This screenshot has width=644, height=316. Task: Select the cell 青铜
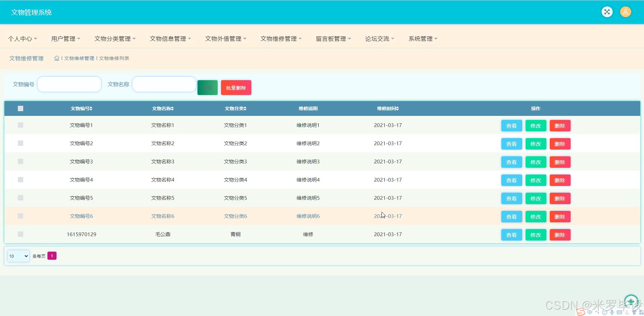236,234
